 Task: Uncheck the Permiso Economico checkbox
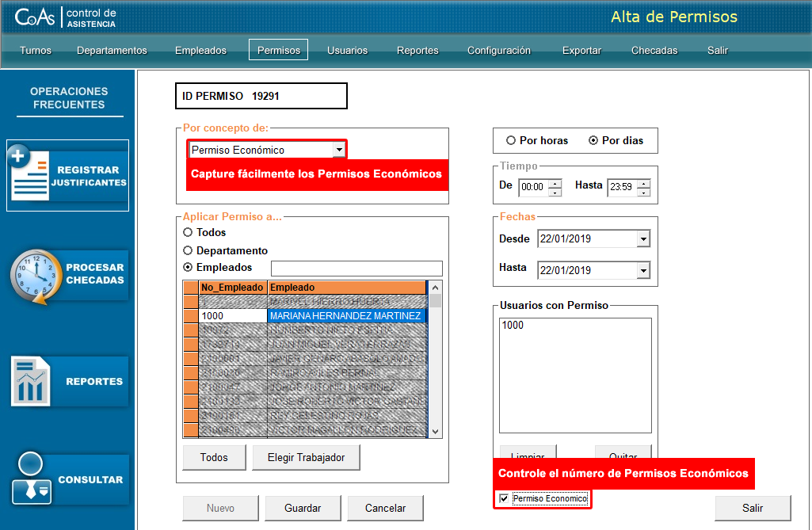[504, 498]
